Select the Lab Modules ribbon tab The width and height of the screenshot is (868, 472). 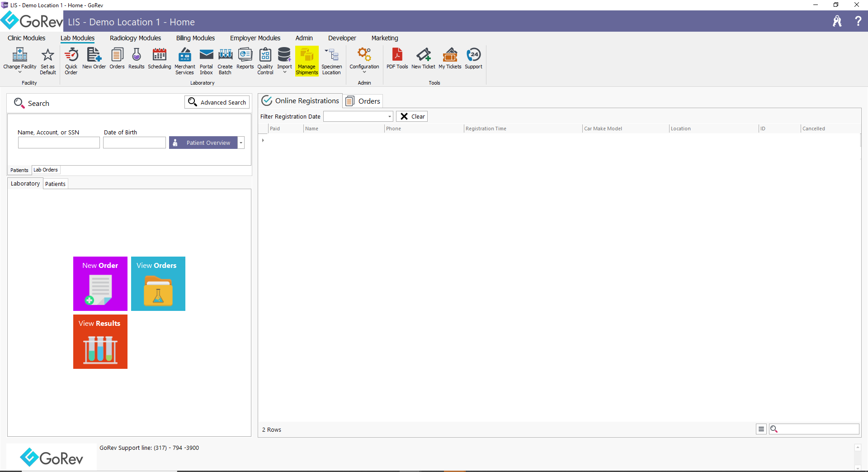click(x=78, y=38)
